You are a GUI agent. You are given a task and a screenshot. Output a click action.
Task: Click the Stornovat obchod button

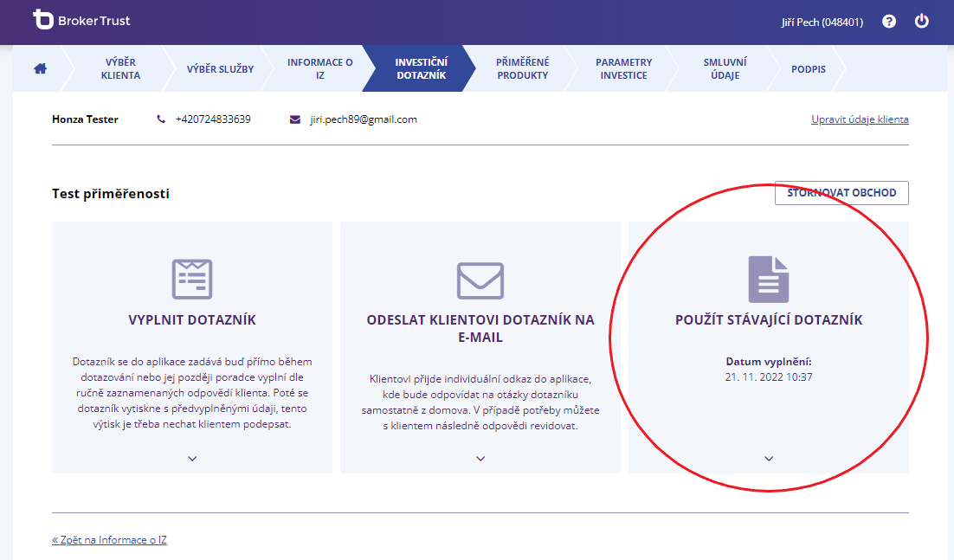coord(841,193)
